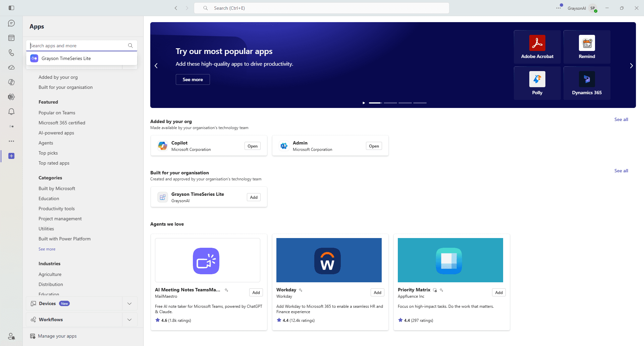Open the Activity bell icon
The width and height of the screenshot is (644, 346).
click(x=11, y=112)
